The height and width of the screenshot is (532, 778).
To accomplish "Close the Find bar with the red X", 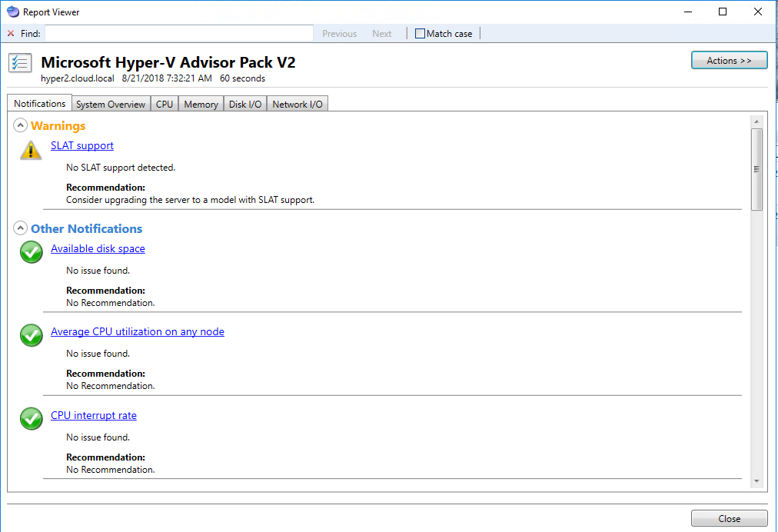I will [11, 33].
